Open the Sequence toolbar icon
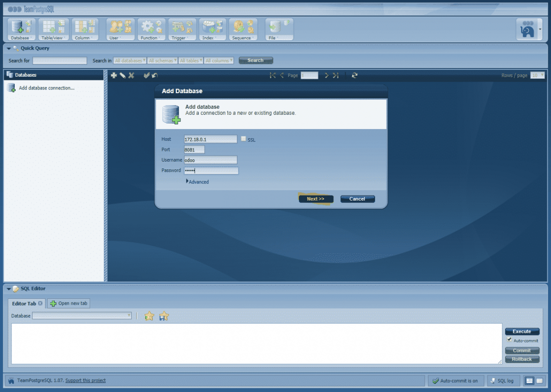The width and height of the screenshot is (551, 392). tap(243, 30)
